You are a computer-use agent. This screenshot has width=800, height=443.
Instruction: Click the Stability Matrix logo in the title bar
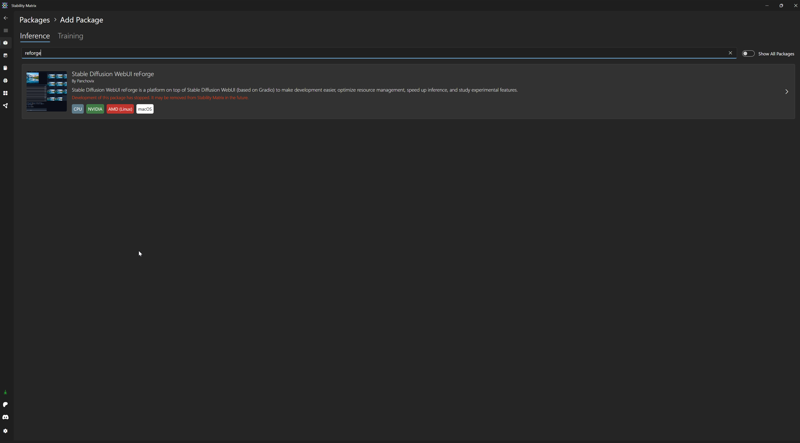(5, 5)
